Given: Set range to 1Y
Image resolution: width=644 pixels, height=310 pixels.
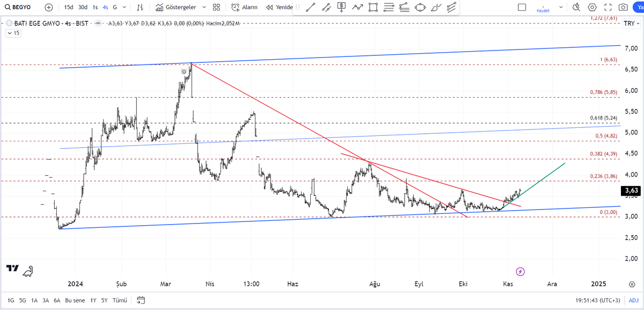Looking at the screenshot, I should [x=93, y=300].
